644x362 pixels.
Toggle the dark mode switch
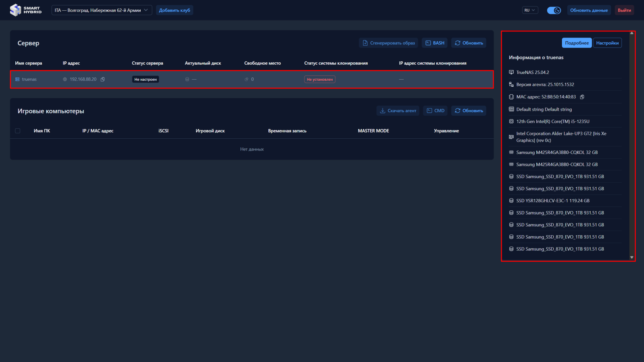554,10
